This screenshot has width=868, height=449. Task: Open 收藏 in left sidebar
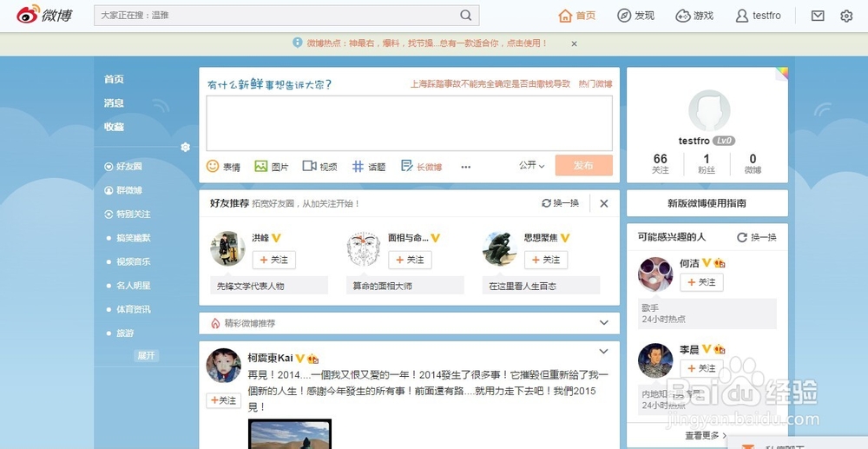point(114,127)
